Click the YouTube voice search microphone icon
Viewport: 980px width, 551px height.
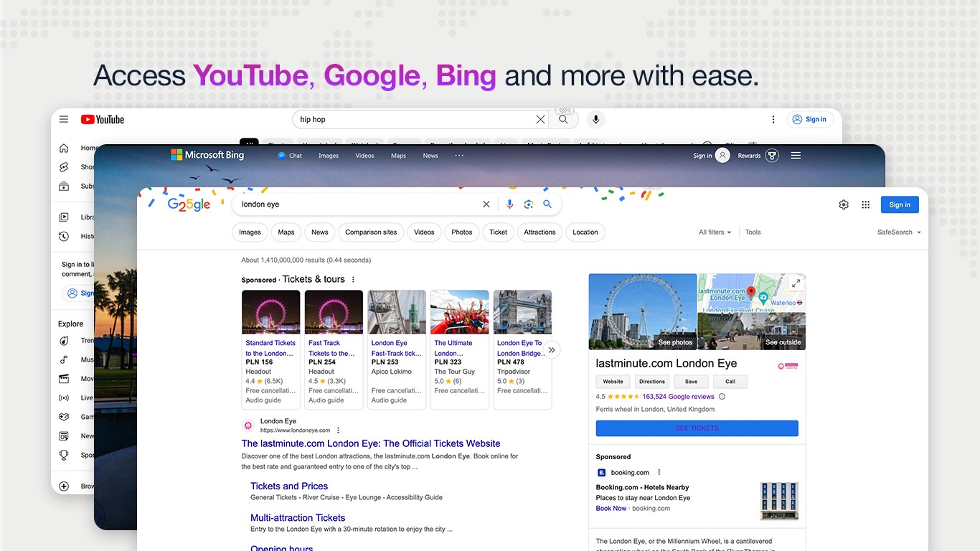point(595,119)
